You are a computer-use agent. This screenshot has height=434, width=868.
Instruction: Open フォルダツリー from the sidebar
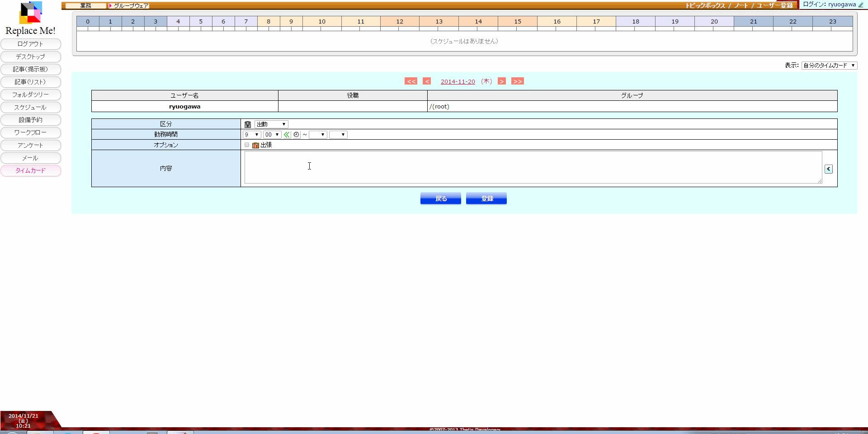[x=31, y=94]
